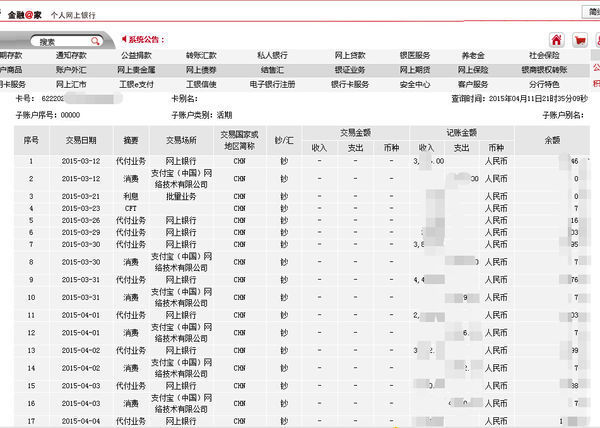Select 账户外汇 in the navigation

[71, 70]
